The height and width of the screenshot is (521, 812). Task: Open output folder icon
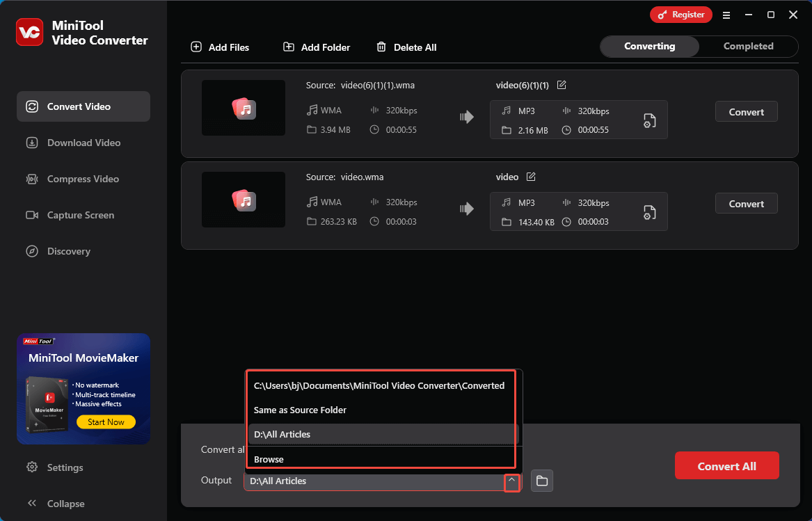point(541,481)
